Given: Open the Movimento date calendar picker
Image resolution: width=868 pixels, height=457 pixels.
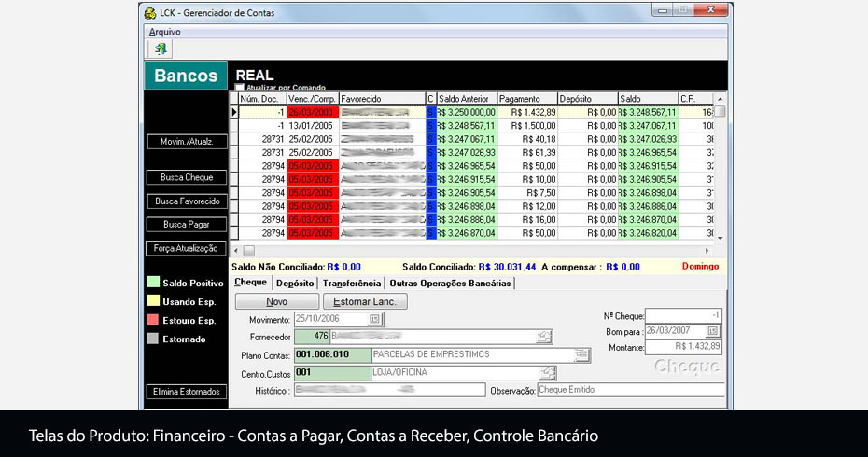Looking at the screenshot, I should 374,319.
